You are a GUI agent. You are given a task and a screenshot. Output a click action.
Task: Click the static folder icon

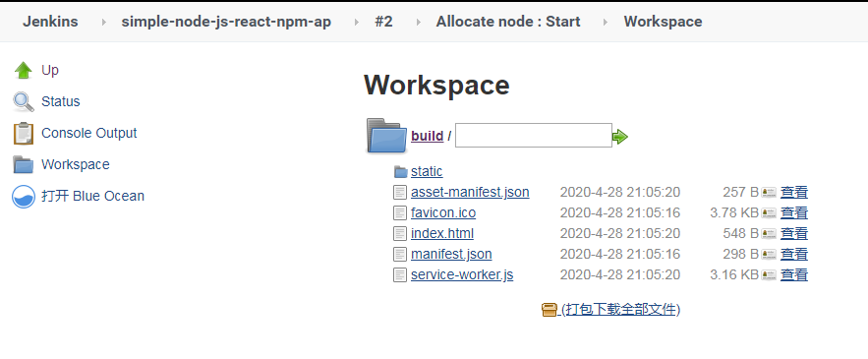pyautogui.click(x=401, y=172)
